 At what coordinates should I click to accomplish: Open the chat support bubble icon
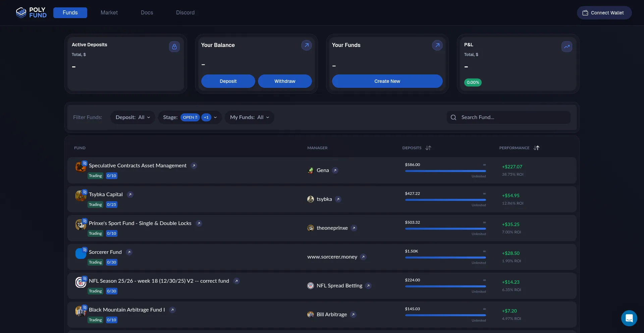[x=629, y=318]
